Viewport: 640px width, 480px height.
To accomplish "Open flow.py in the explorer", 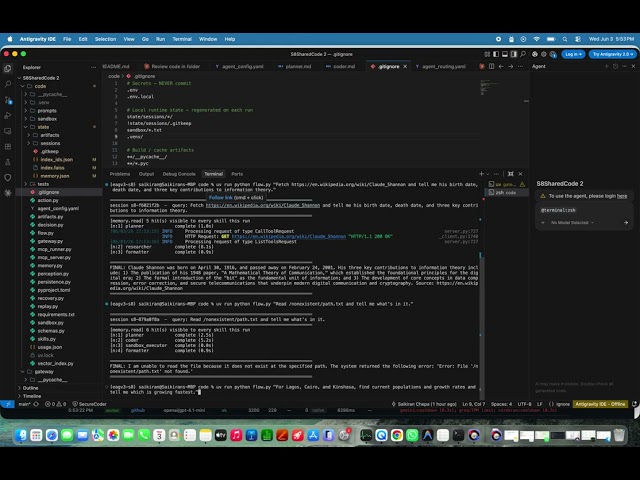I will (46, 233).
